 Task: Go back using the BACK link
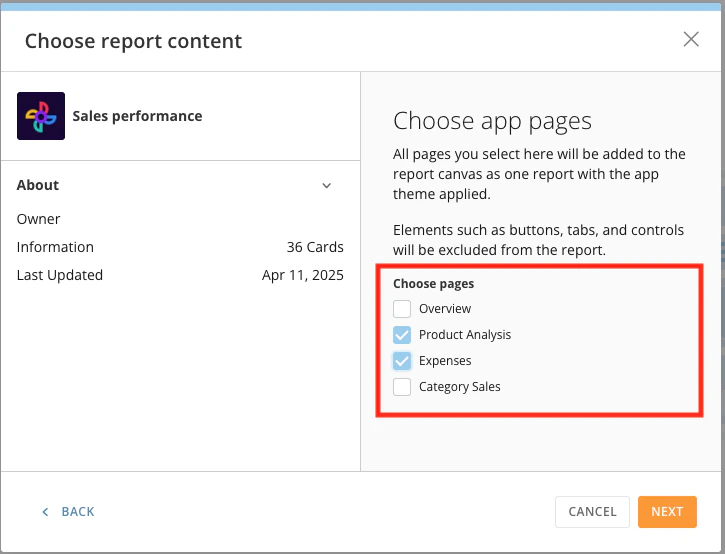(x=68, y=511)
